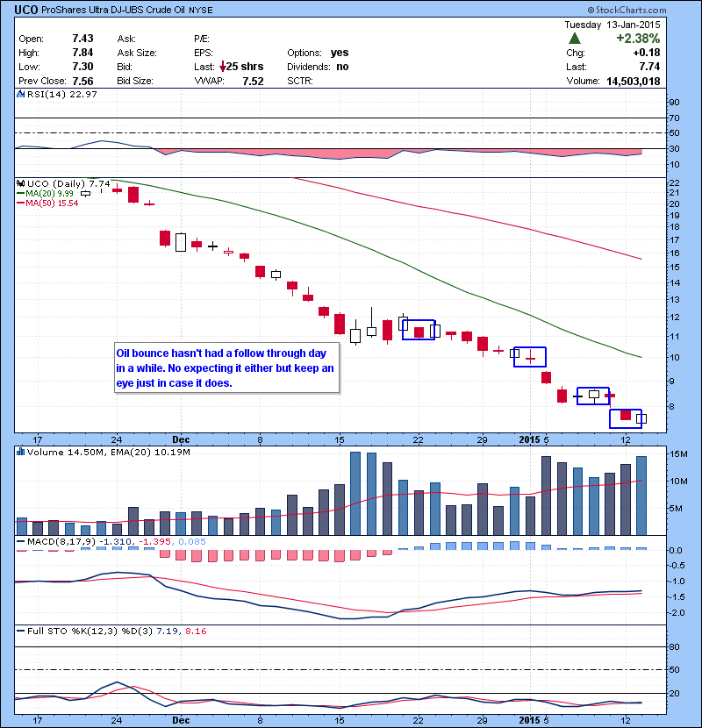Click the 90 label on the RSI axis

coord(674,102)
